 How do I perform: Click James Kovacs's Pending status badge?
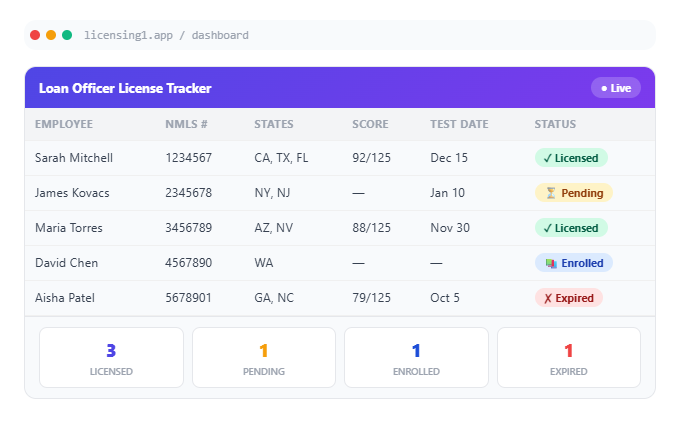pos(573,193)
